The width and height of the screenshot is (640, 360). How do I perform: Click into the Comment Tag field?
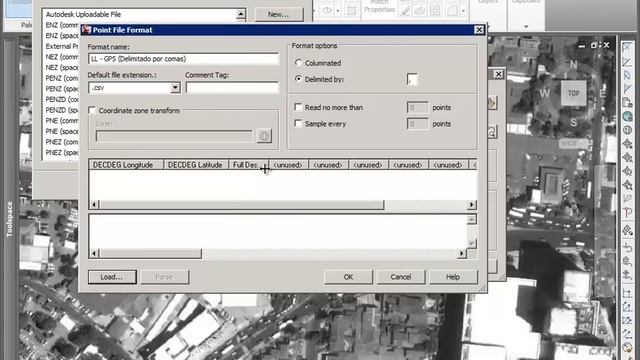coord(232,87)
